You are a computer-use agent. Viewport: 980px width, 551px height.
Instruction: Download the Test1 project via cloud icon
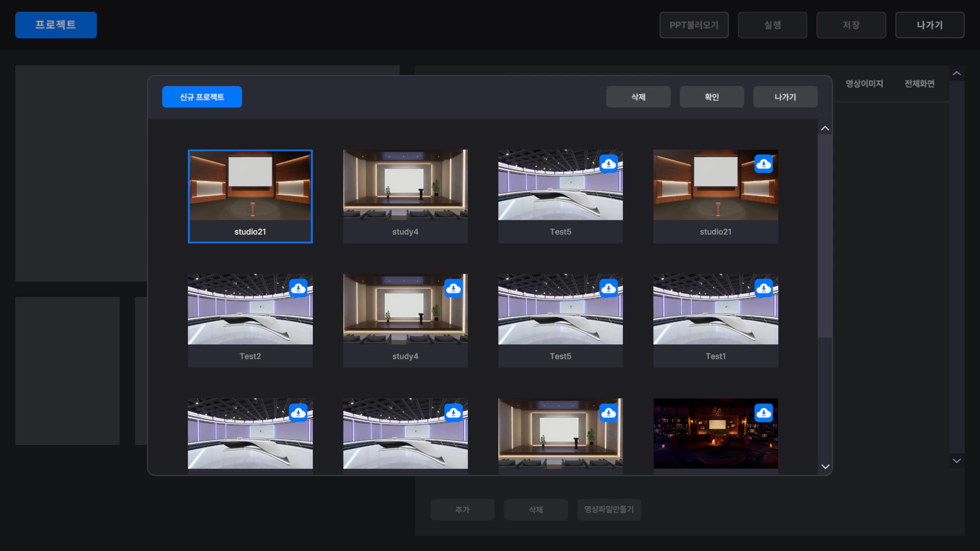[x=764, y=288]
